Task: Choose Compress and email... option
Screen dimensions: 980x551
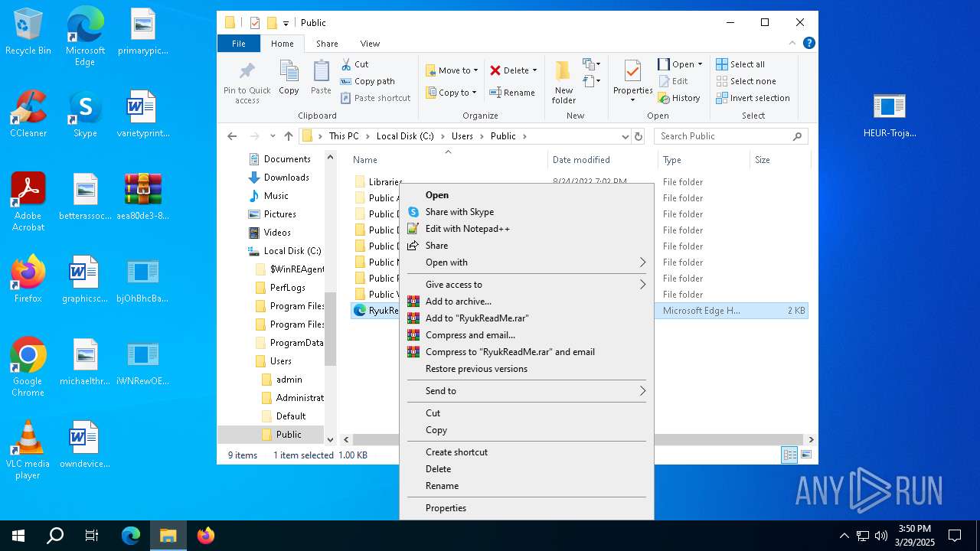Action: (527, 335)
